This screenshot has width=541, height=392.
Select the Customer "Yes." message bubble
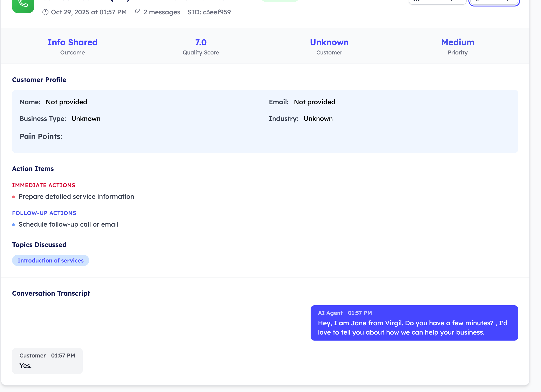47,361
